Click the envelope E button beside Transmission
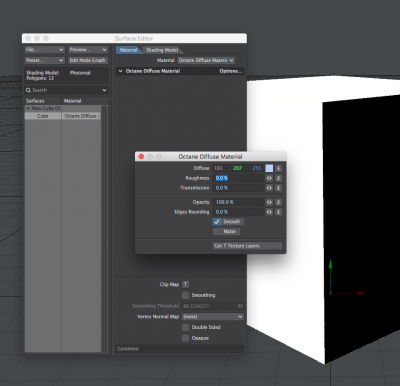Screen dimensions: 400x386 278,188
